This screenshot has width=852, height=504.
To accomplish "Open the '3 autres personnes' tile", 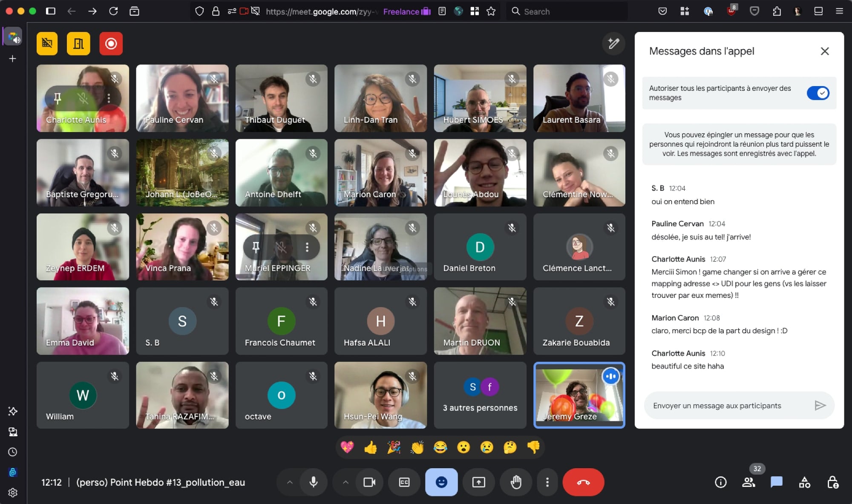I will [480, 395].
